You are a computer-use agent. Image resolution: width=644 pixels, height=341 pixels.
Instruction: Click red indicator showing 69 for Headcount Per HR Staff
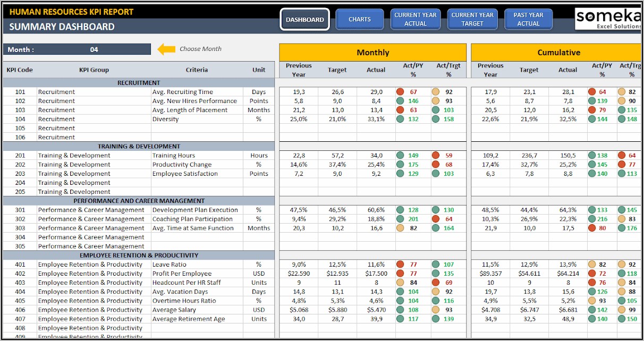point(436,283)
